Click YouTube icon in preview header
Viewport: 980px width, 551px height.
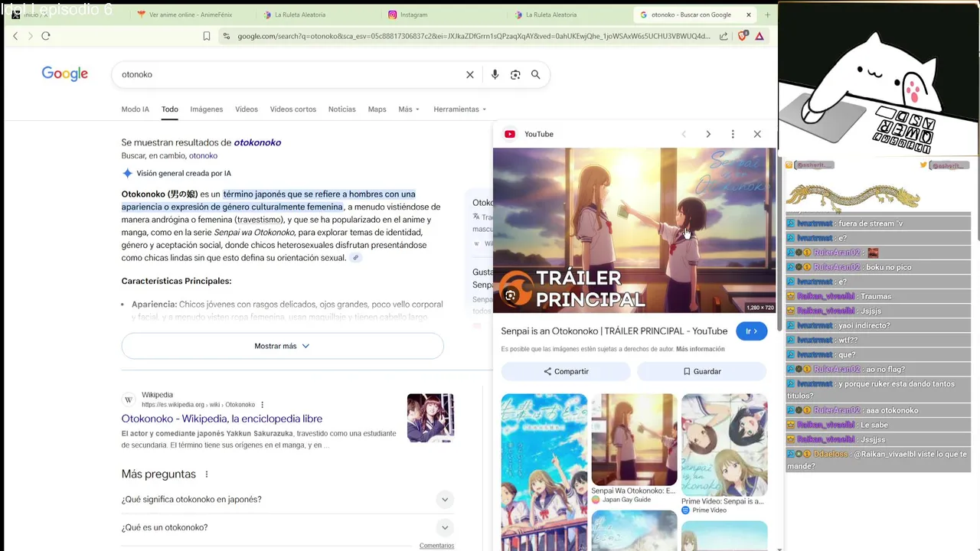click(x=510, y=134)
